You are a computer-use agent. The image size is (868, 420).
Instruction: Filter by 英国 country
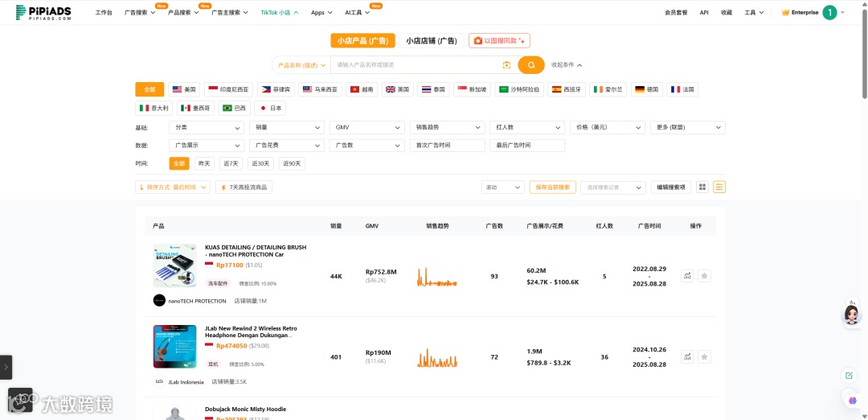(398, 89)
